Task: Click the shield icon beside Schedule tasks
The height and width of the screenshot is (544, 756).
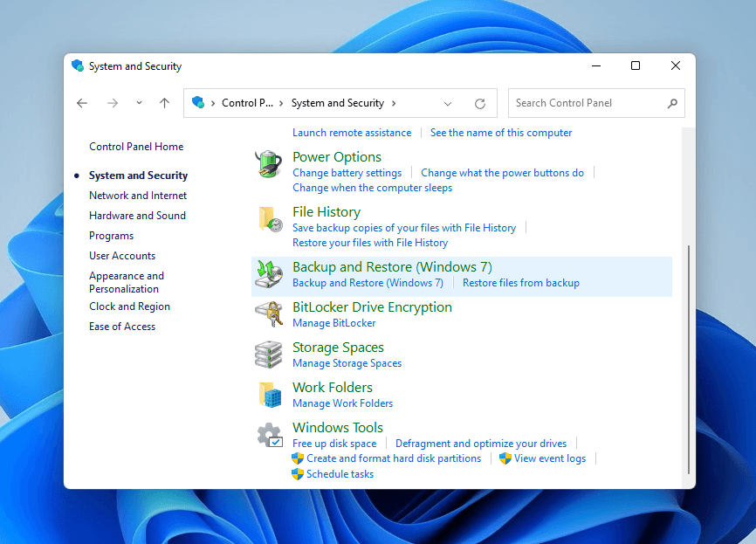Action: [x=298, y=474]
